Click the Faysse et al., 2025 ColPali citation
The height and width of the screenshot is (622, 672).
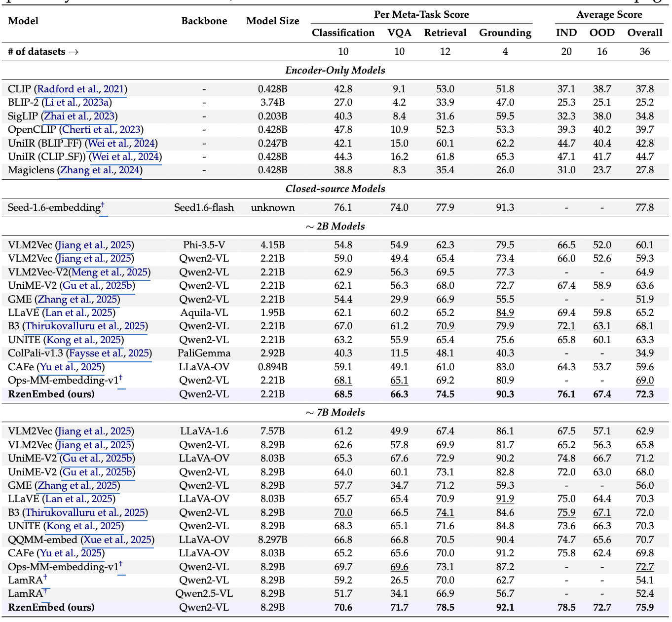[109, 353]
